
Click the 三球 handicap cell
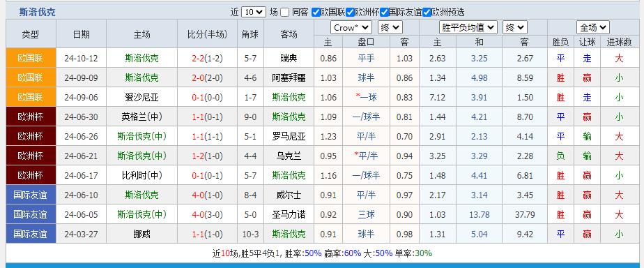pos(366,214)
